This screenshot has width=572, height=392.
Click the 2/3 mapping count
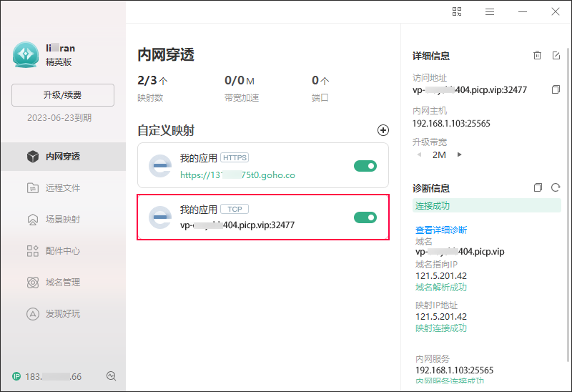click(152, 80)
